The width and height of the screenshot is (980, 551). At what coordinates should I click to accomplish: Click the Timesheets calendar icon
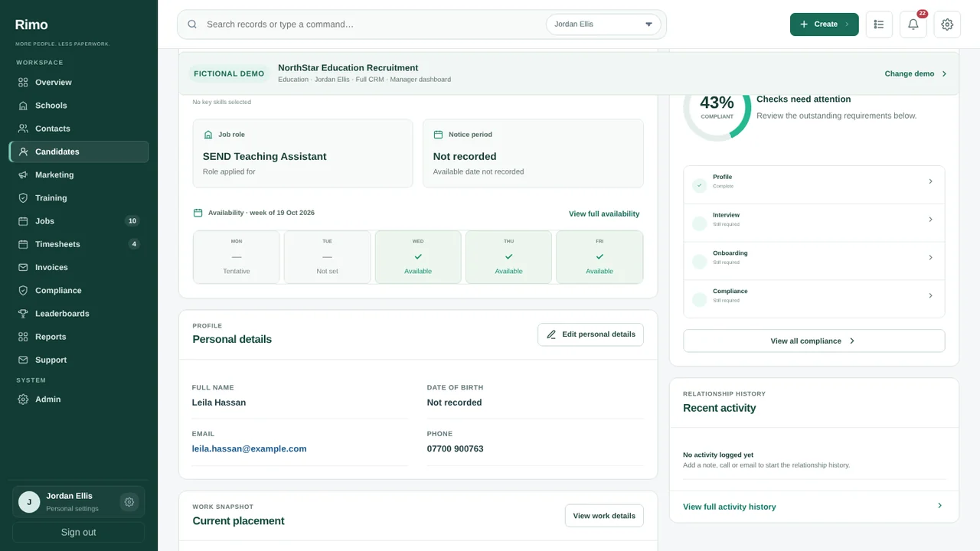tap(23, 244)
